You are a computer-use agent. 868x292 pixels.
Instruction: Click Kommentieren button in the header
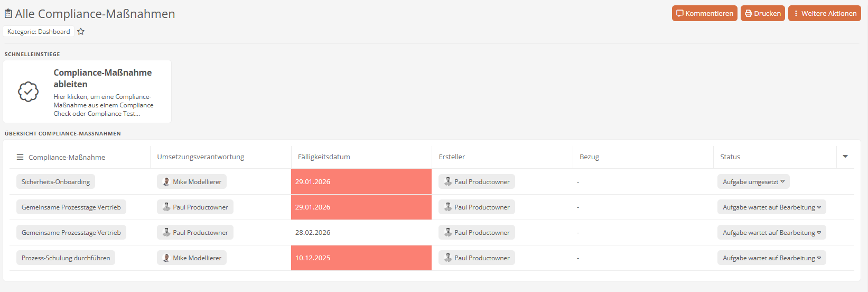(704, 13)
